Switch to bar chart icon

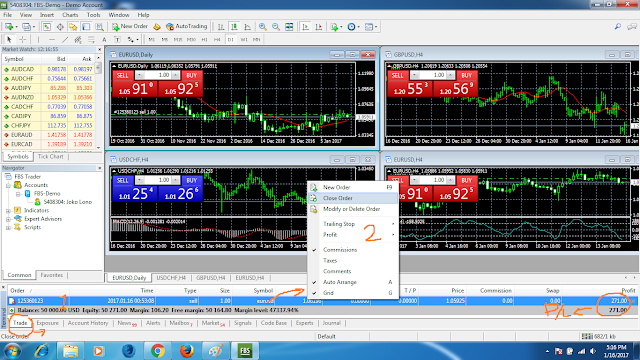(x=221, y=27)
